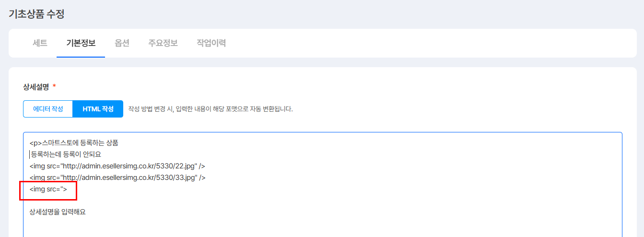Click the 상세설명을 입력해요 text line
This screenshot has height=237, width=644.
[58, 212]
